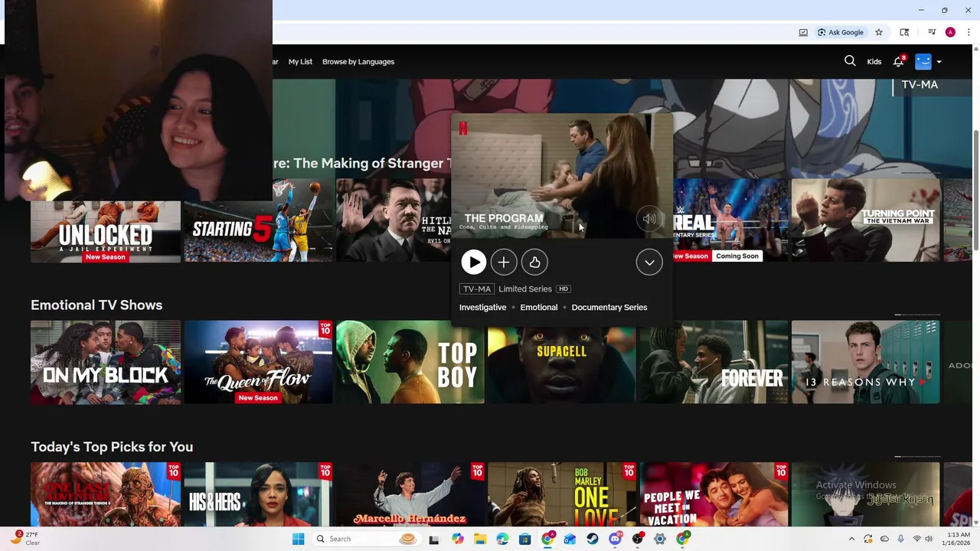Click the Windows taskbar Search box
Image resolution: width=980 pixels, height=551 pixels.
tap(366, 539)
